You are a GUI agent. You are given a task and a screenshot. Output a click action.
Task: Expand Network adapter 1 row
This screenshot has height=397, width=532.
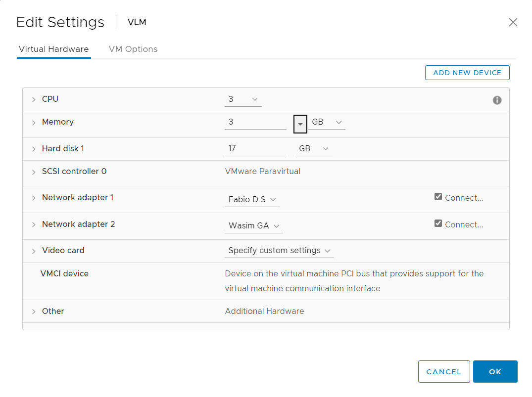tap(34, 198)
